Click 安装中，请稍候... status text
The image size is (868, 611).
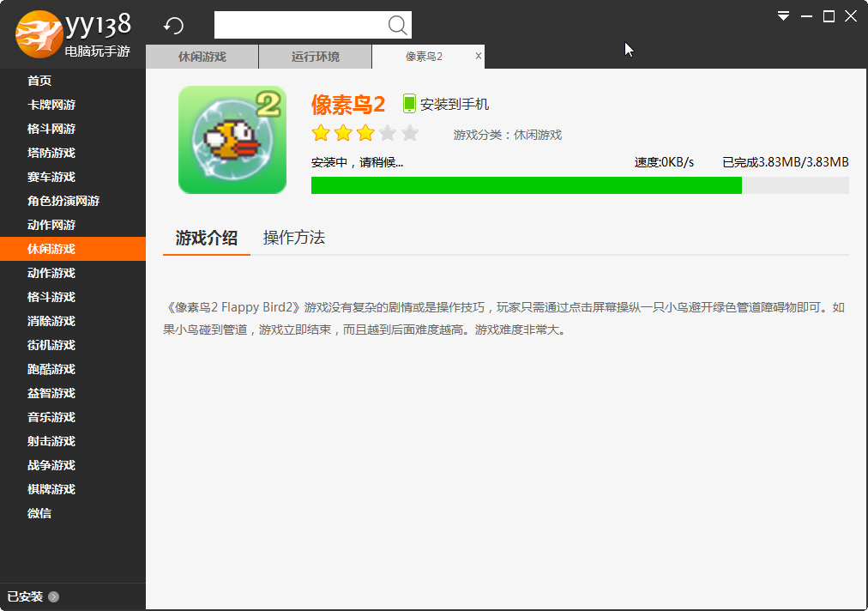coord(357,162)
